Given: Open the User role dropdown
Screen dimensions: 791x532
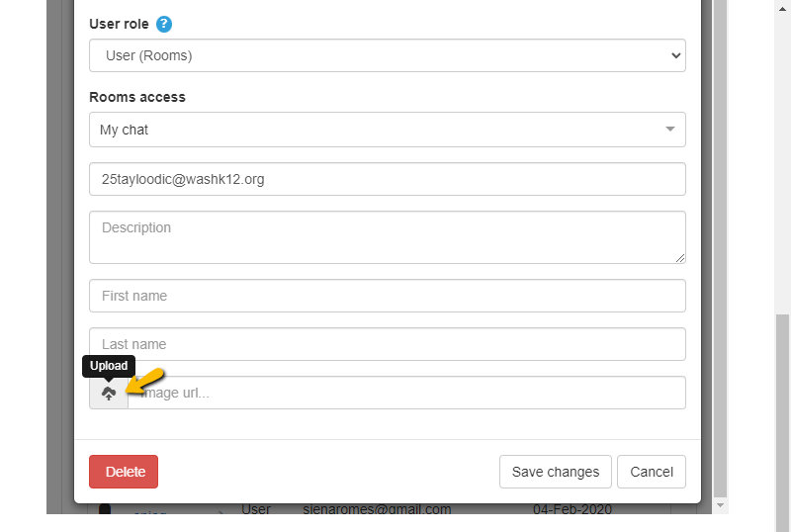Looking at the screenshot, I should point(387,55).
